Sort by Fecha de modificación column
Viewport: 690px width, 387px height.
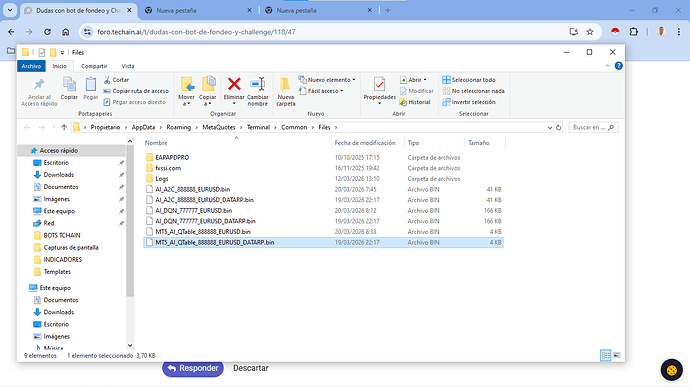[365, 143]
